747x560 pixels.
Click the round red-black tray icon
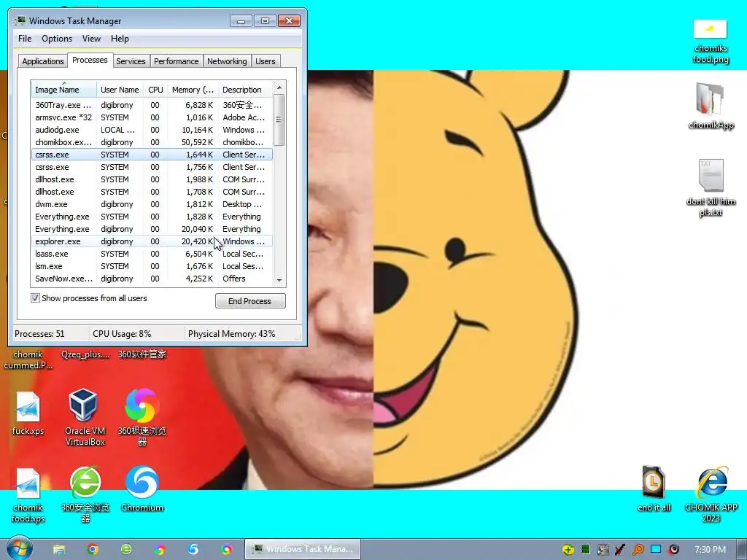673,550
